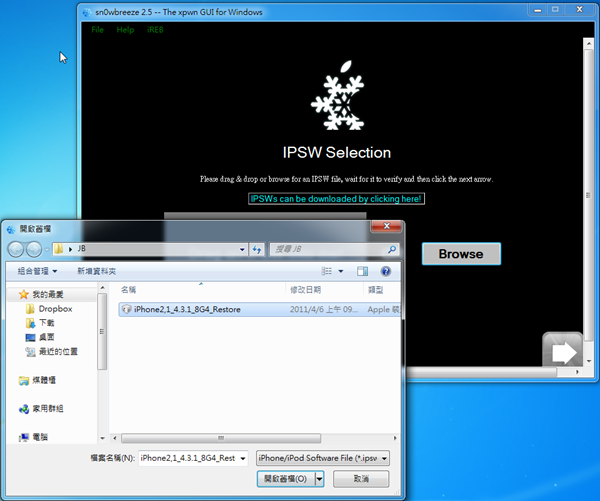This screenshot has width=600, height=501.
Task: Click the back navigation arrow in file dialog
Action: point(16,250)
